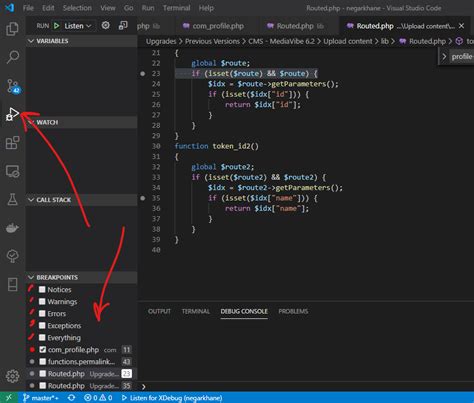
Task: Open the Extensions view
Action: pos(12,143)
